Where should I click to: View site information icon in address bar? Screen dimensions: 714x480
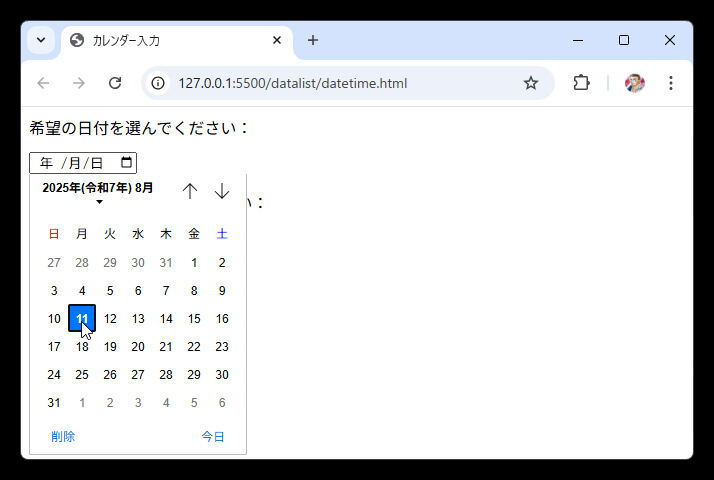(158, 83)
